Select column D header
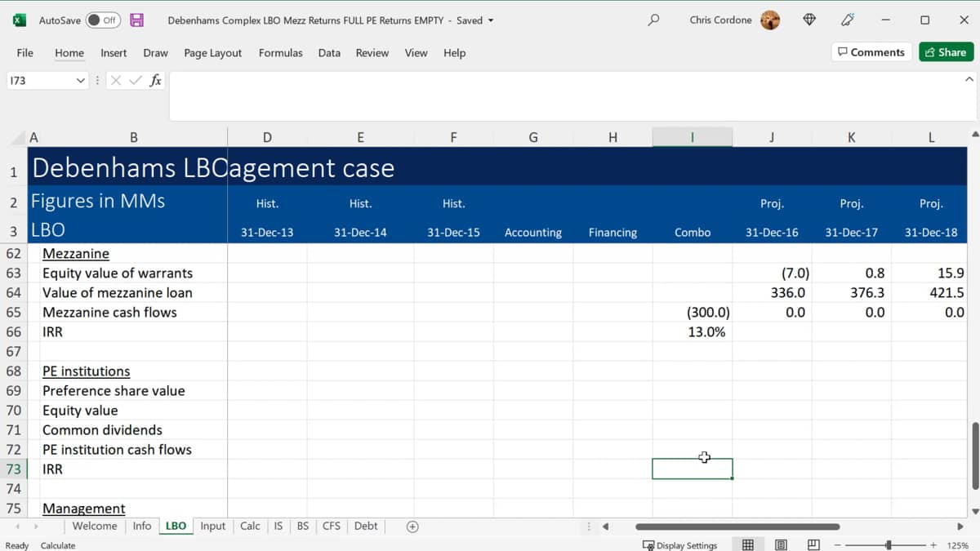Screen dimensions: 980x551 coord(267,138)
